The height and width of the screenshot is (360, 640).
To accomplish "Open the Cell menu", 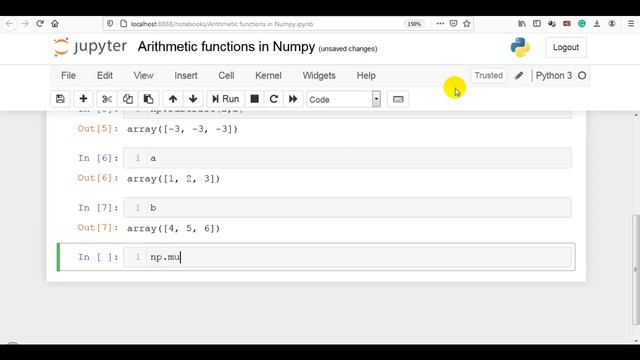I will [x=226, y=76].
